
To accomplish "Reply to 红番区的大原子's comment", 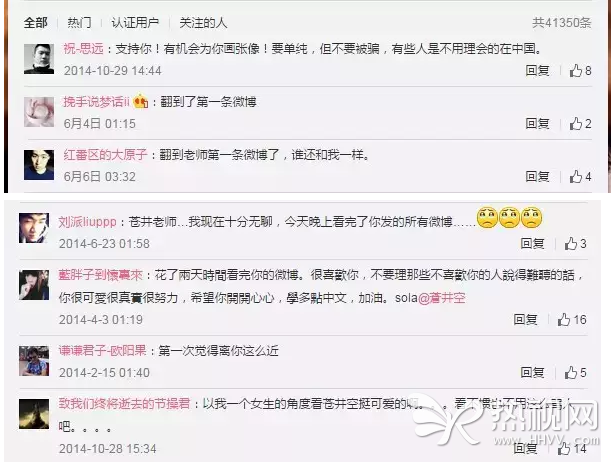I will pyautogui.click(x=537, y=177).
